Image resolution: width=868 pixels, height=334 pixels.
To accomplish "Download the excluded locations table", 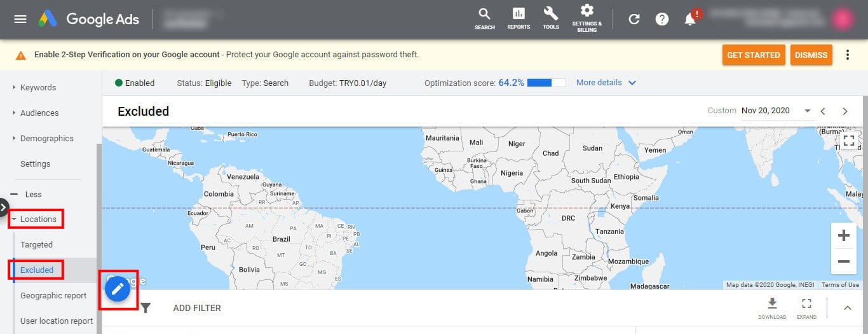I will point(772,303).
